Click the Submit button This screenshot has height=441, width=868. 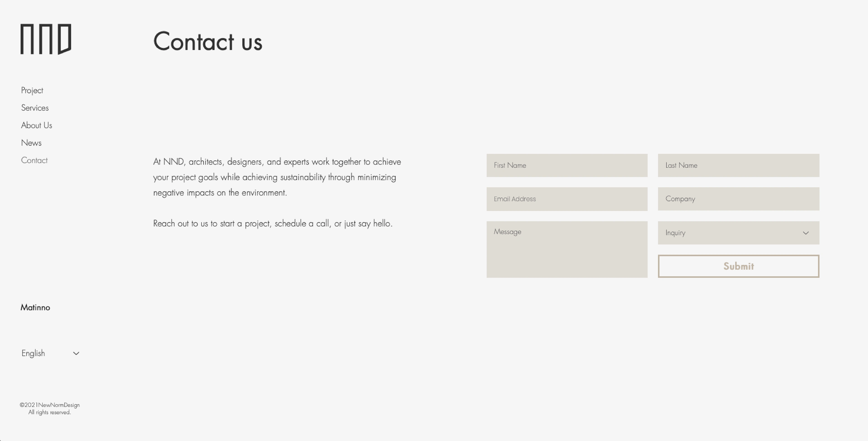click(738, 266)
